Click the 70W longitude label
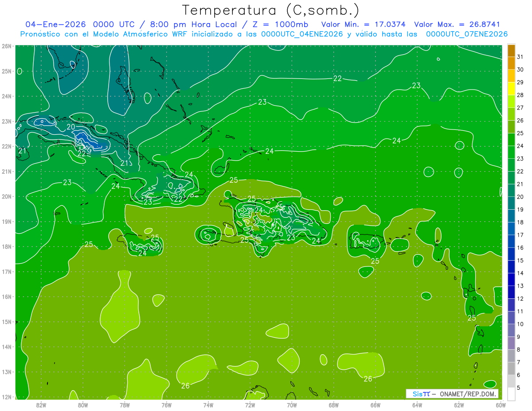 (x=292, y=405)
